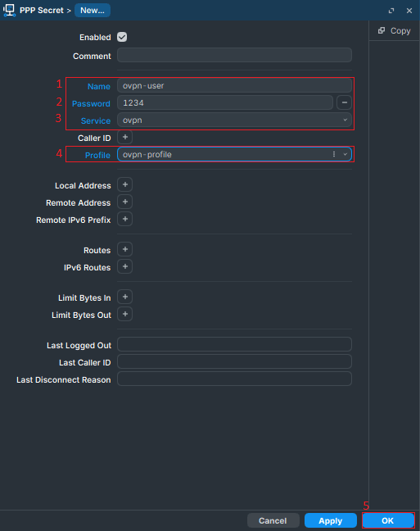Click the Copy button label
The width and height of the screenshot is (420, 531).
point(400,31)
